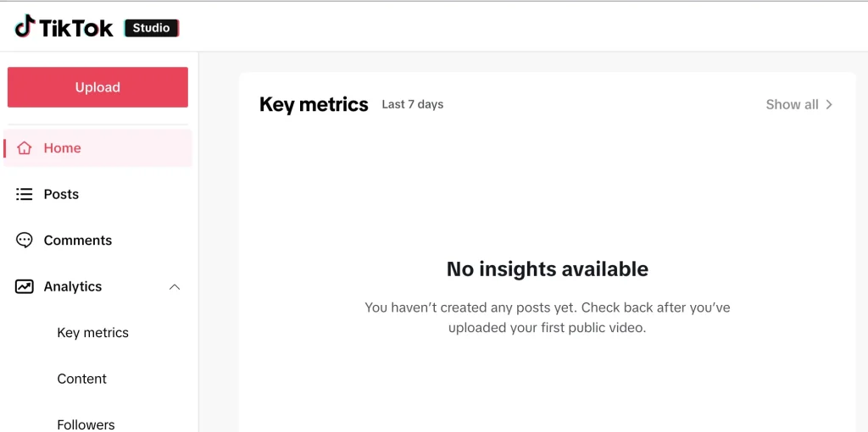Open Followers analytics submenu

pyautogui.click(x=86, y=424)
